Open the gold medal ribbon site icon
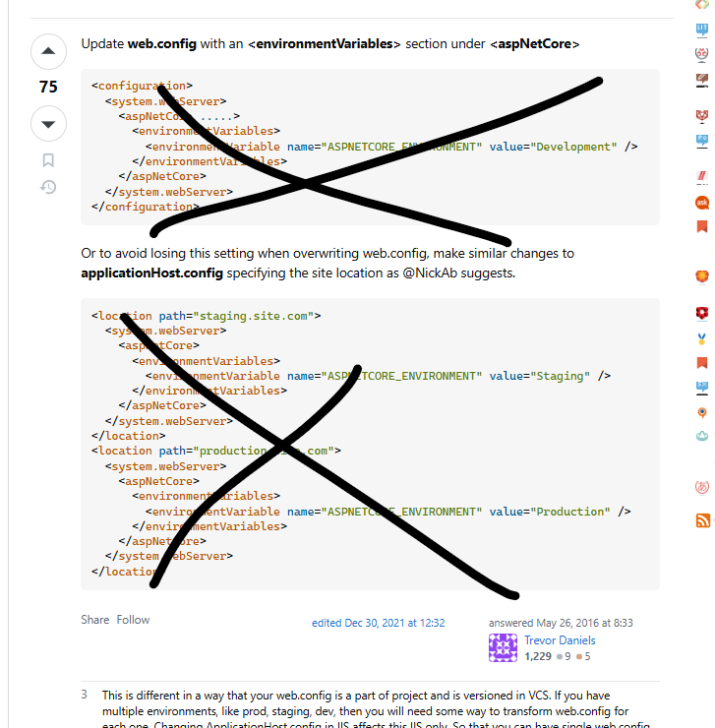Image resolution: width=715 pixels, height=728 pixels. (x=702, y=338)
